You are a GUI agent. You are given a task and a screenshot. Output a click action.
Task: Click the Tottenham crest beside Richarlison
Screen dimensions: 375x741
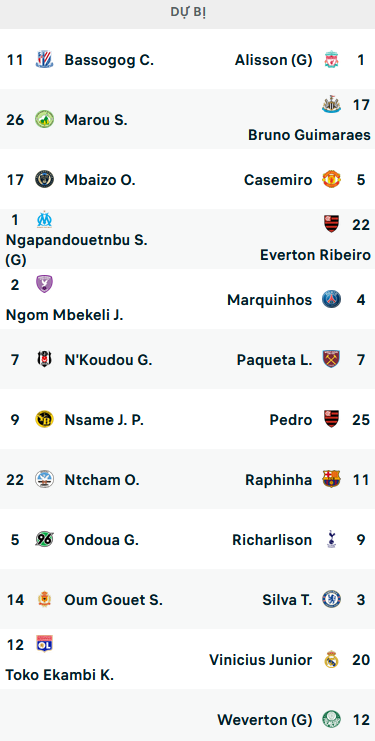click(x=331, y=540)
